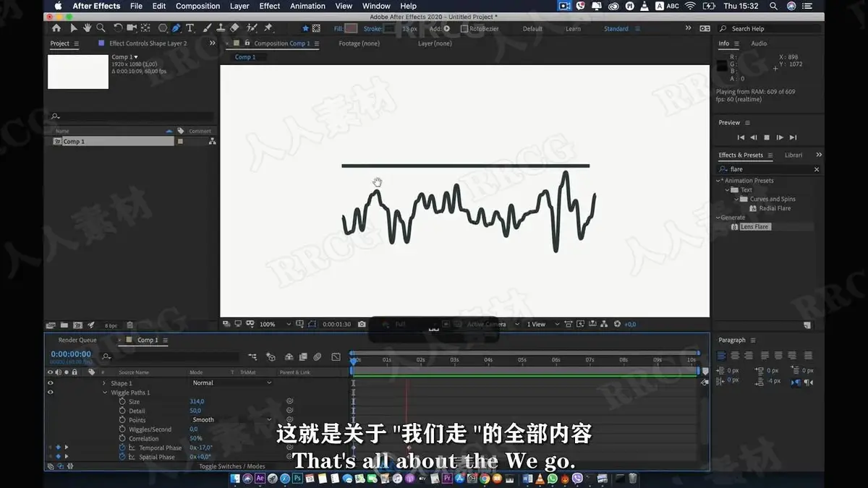Take a snapshot with camera icon
Image resolution: width=868 pixels, height=488 pixels.
[362, 324]
